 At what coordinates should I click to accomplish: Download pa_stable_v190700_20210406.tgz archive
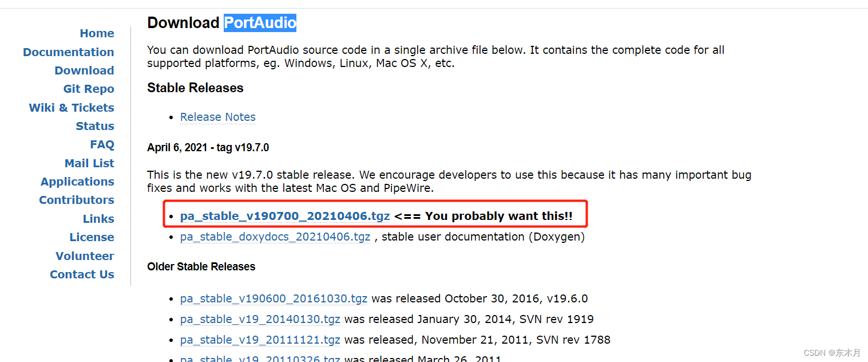(284, 216)
